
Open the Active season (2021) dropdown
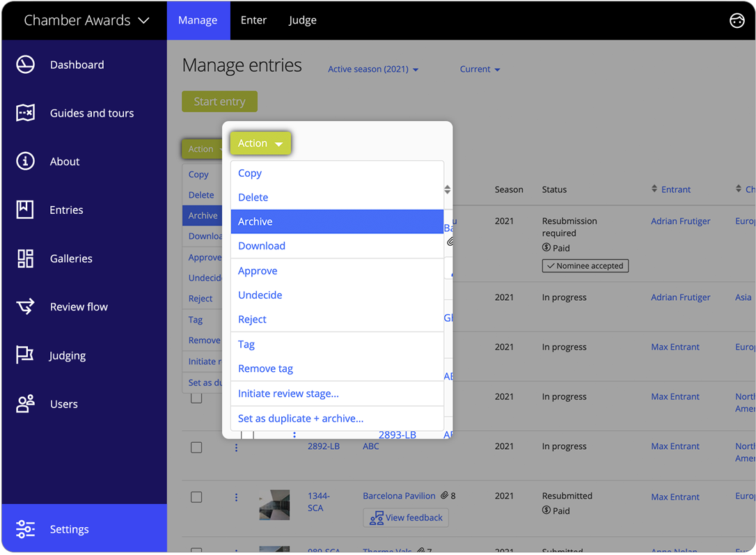point(373,69)
